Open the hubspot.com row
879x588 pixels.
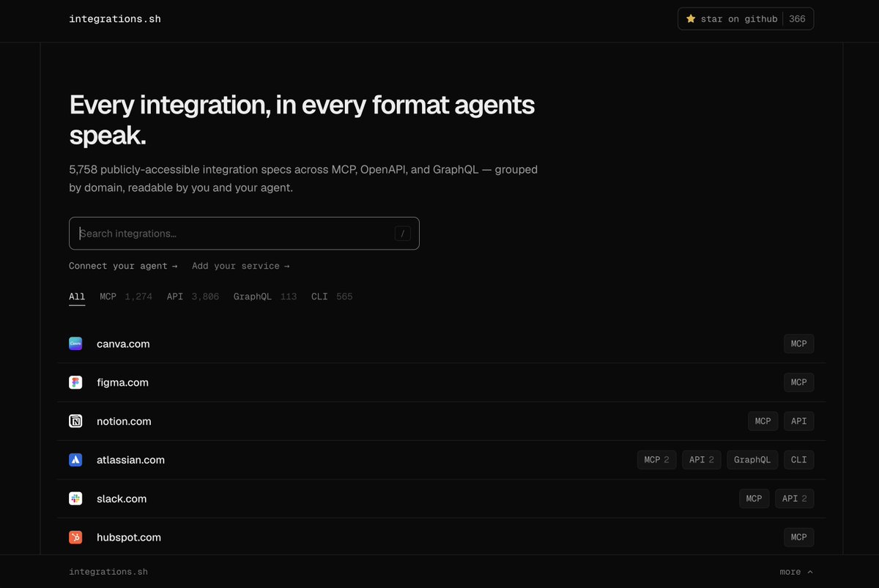coord(441,537)
